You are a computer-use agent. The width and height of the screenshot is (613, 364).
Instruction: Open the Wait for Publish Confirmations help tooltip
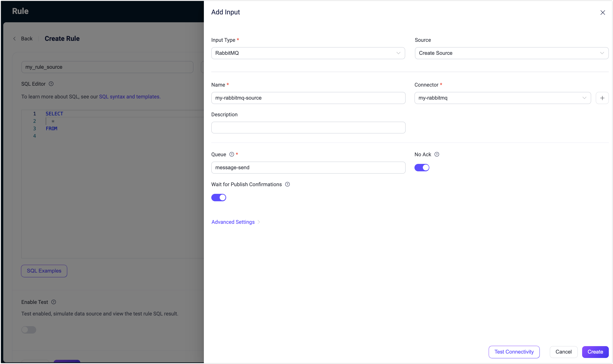pos(287,184)
